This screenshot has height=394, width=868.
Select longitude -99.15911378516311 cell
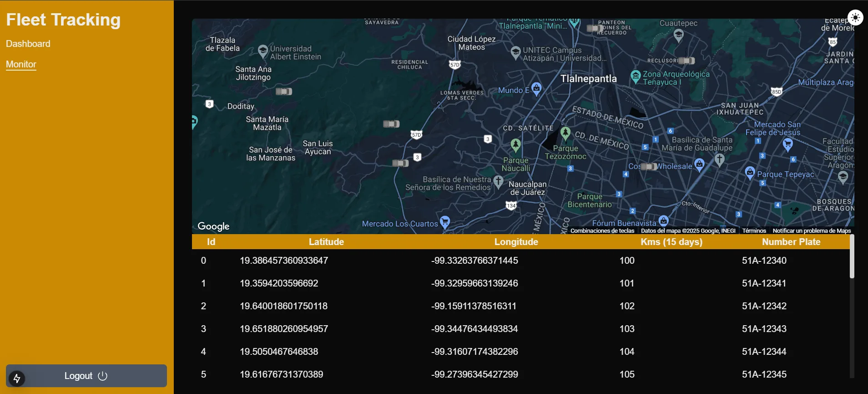(474, 306)
